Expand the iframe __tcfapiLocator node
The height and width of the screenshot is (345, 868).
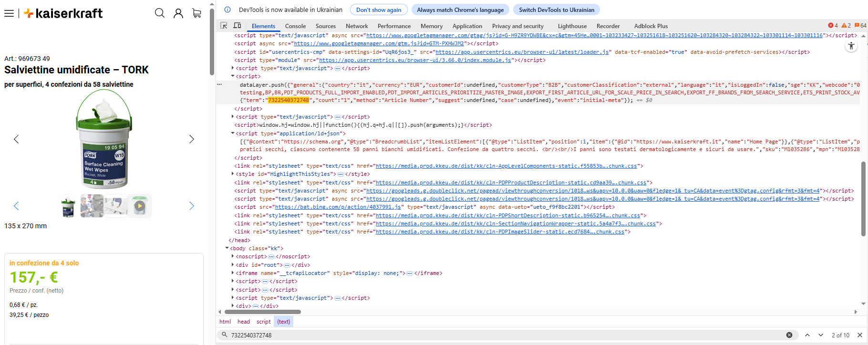(x=233, y=273)
